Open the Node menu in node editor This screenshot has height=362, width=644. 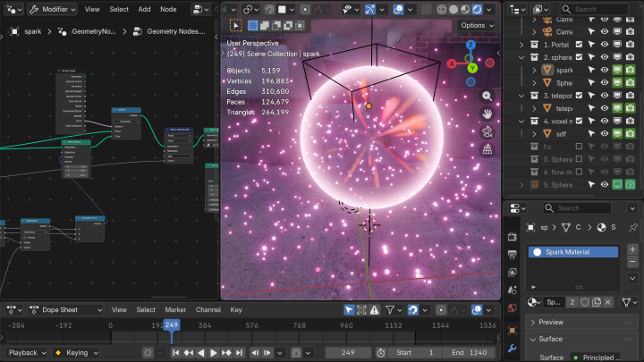pos(168,9)
